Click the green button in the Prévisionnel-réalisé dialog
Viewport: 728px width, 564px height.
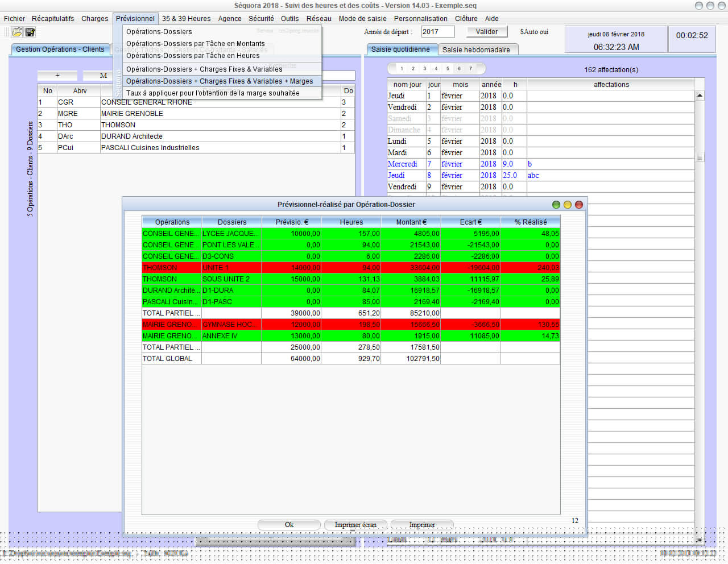click(x=556, y=205)
